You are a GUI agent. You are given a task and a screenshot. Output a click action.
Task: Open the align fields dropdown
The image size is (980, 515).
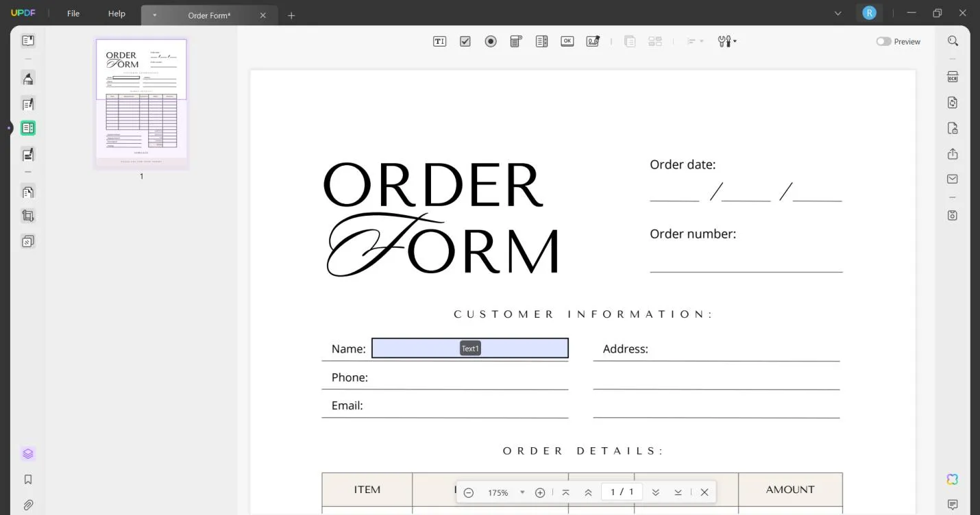click(x=695, y=41)
